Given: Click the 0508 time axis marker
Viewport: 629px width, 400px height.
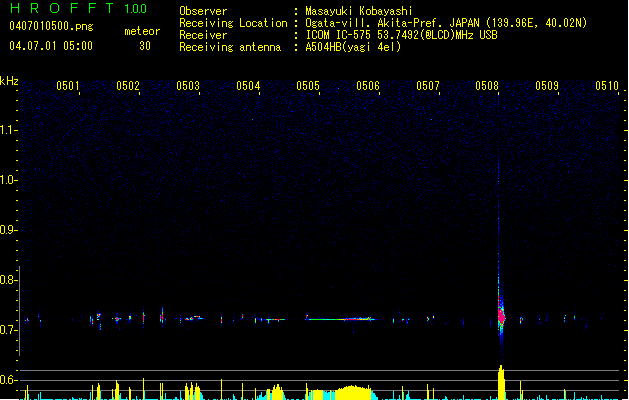Looking at the screenshot, I should (x=487, y=86).
